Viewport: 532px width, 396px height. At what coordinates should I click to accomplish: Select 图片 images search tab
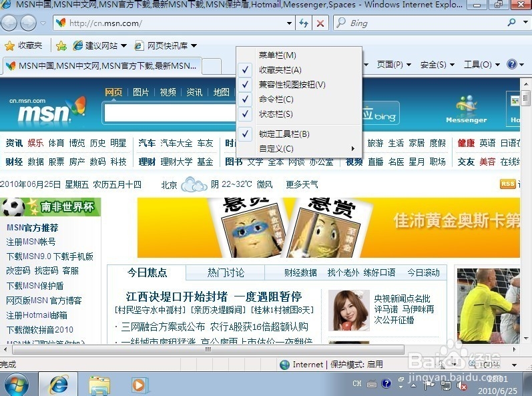141,92
